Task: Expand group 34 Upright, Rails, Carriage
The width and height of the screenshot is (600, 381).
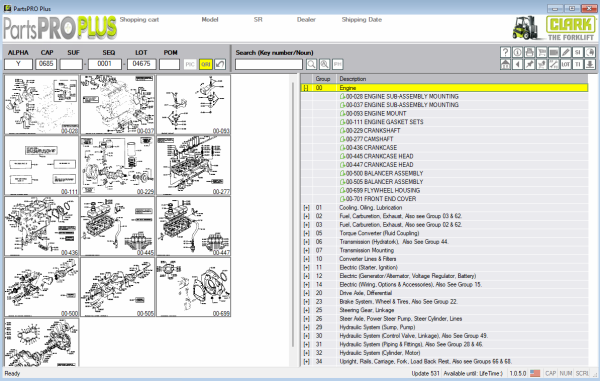Action: click(x=306, y=361)
